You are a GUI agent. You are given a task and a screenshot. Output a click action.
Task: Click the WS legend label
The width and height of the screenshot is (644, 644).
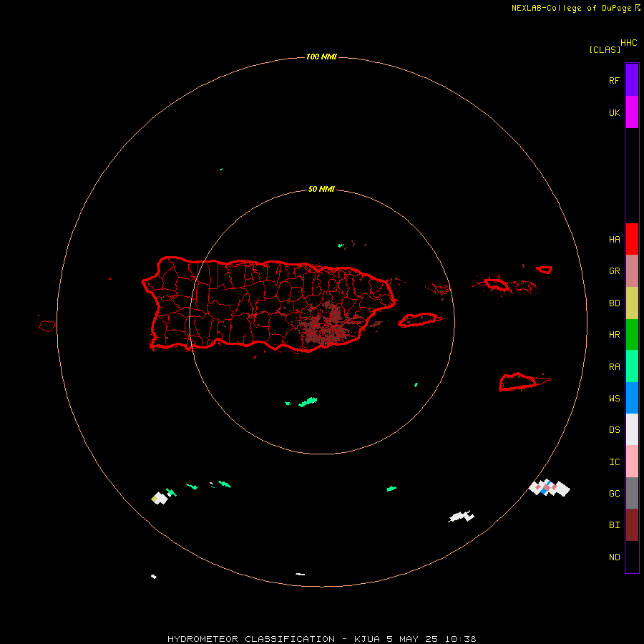tap(614, 399)
